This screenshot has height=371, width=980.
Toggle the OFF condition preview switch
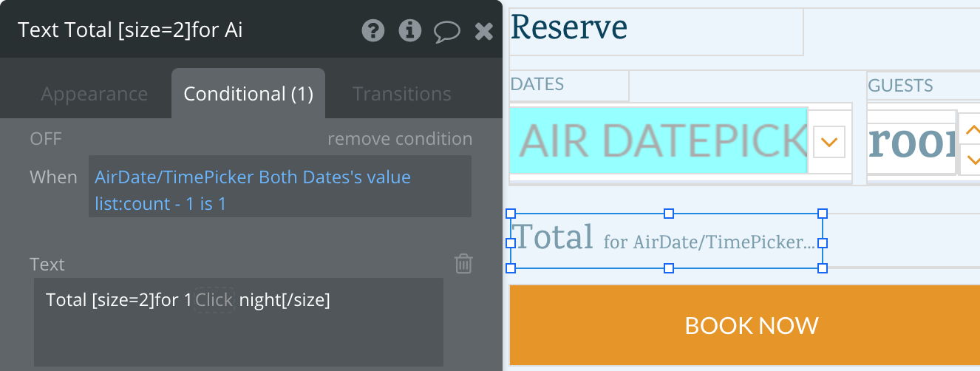point(46,139)
